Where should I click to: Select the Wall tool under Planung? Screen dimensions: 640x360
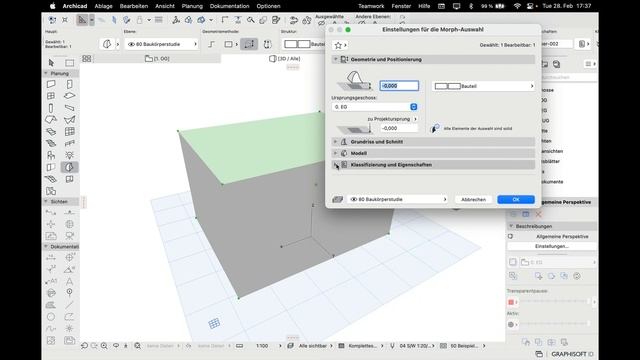click(51, 84)
